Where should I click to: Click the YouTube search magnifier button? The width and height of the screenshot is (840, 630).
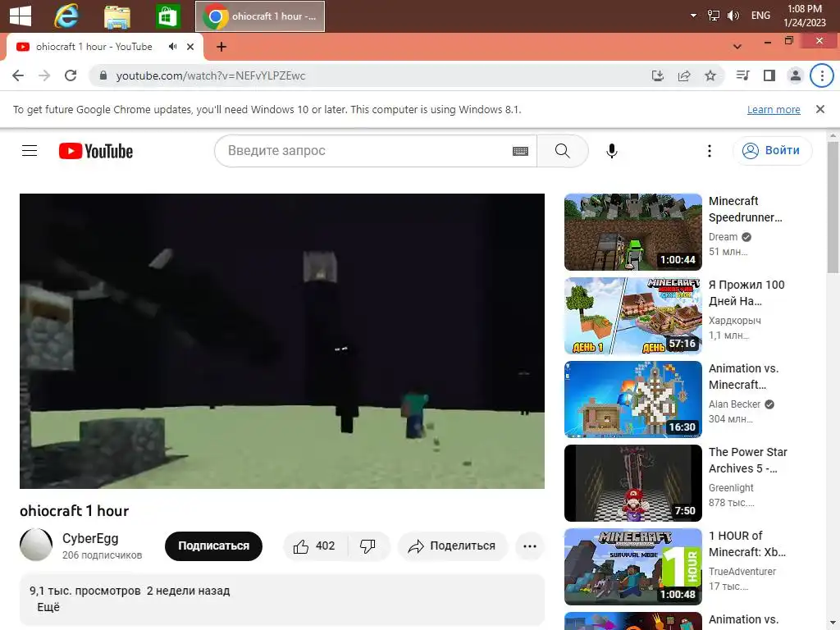(x=563, y=151)
